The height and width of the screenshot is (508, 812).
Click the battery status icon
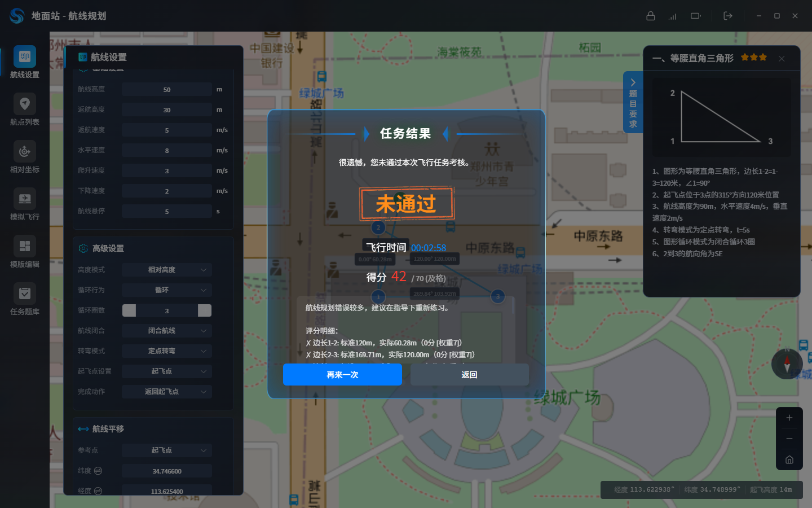(x=696, y=16)
